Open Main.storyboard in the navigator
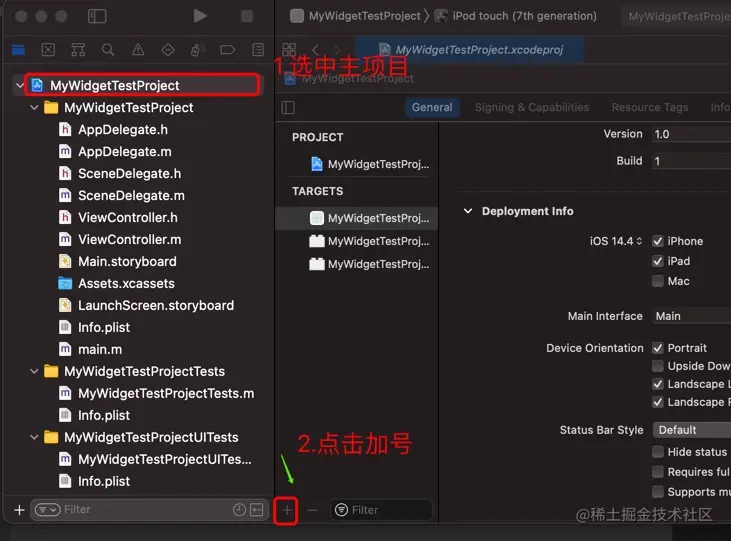731x541 pixels. [127, 262]
